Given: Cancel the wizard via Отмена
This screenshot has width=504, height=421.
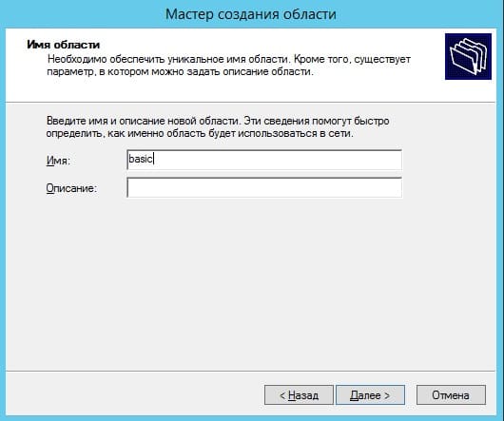Looking at the screenshot, I should point(451,395).
